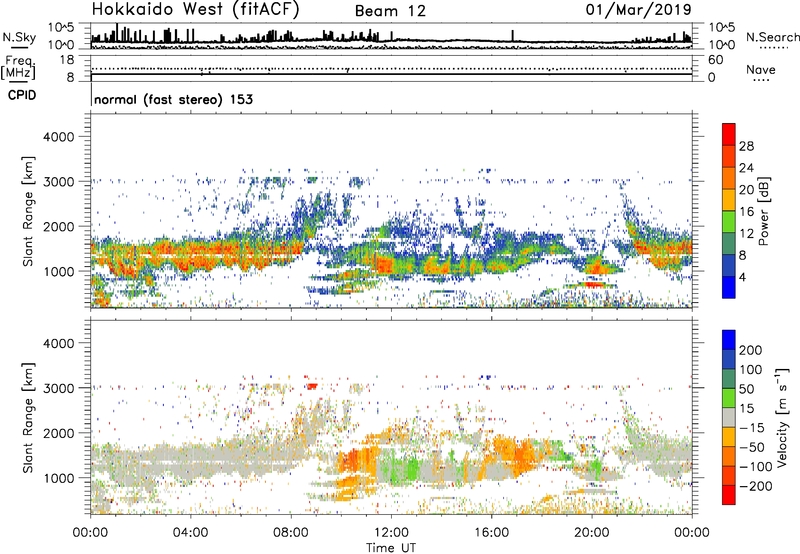The width and height of the screenshot is (800, 554).
Task: Select the 'Velocity [m s-1]' colorbar title
Action: pos(782,417)
